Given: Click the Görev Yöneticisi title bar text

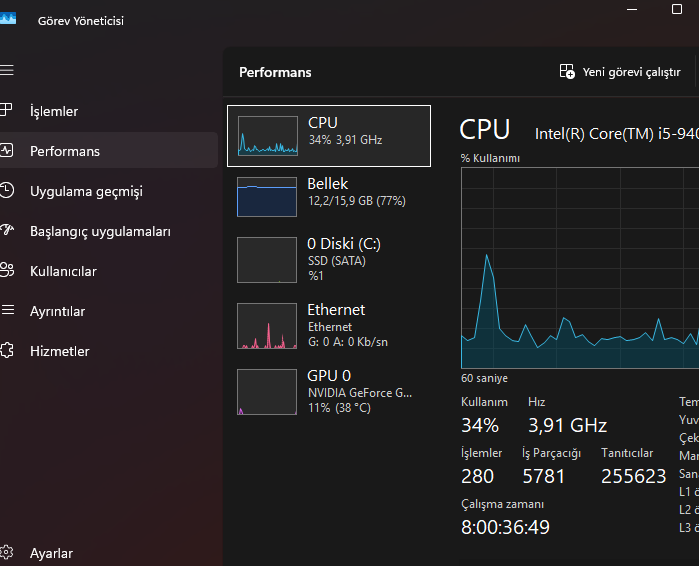Looking at the screenshot, I should point(81,21).
